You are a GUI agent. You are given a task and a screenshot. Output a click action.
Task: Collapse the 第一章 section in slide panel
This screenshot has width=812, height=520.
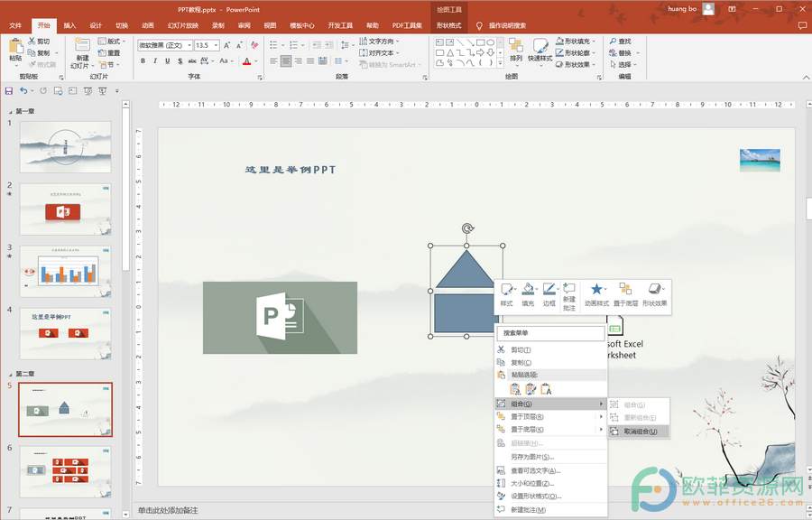click(x=10, y=111)
